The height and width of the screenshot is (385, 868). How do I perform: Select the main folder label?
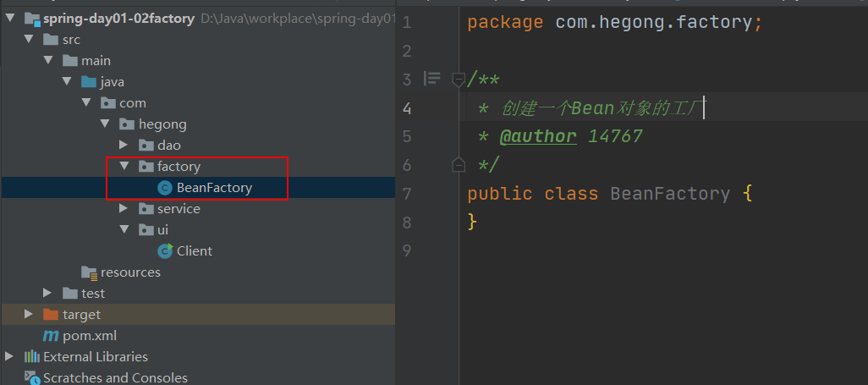point(96,61)
